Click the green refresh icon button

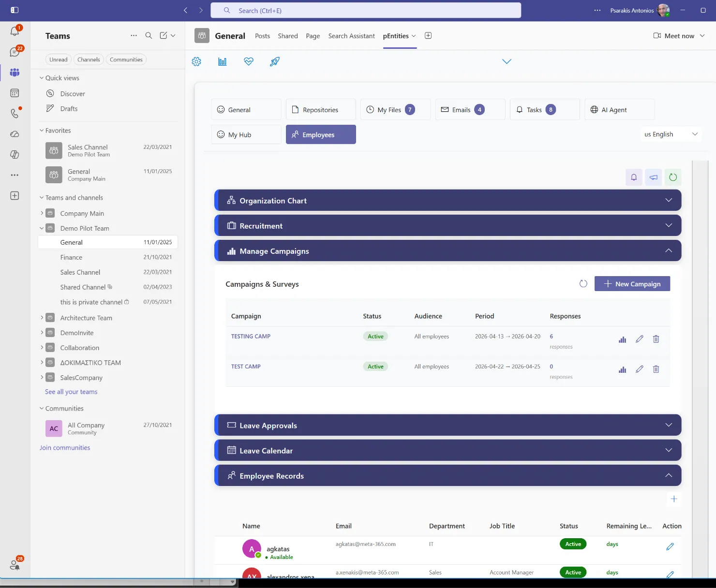pyautogui.click(x=673, y=177)
